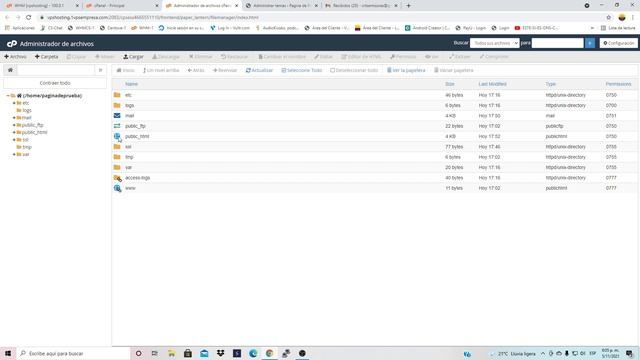Screen dimensions: 640x360
Task: Collapse the /home/paginadeprueba root node
Action: (8, 96)
